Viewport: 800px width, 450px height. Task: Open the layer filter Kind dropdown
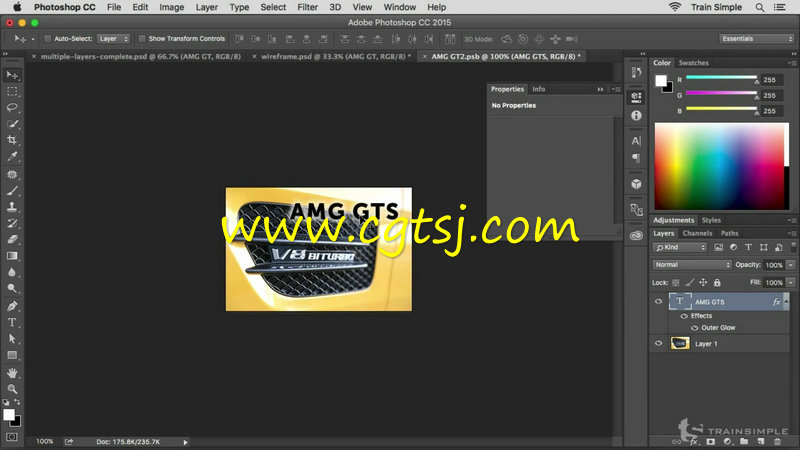click(x=680, y=247)
